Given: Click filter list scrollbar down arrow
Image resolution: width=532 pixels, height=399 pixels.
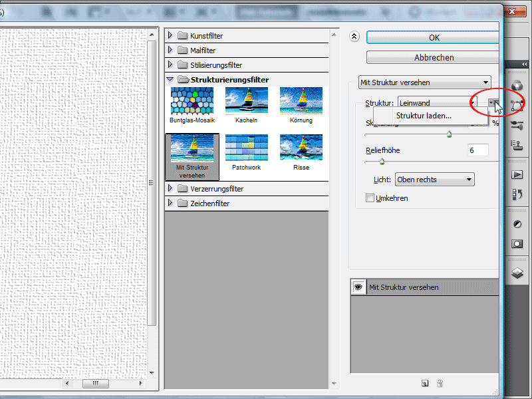Looking at the screenshot, I should click(x=334, y=384).
